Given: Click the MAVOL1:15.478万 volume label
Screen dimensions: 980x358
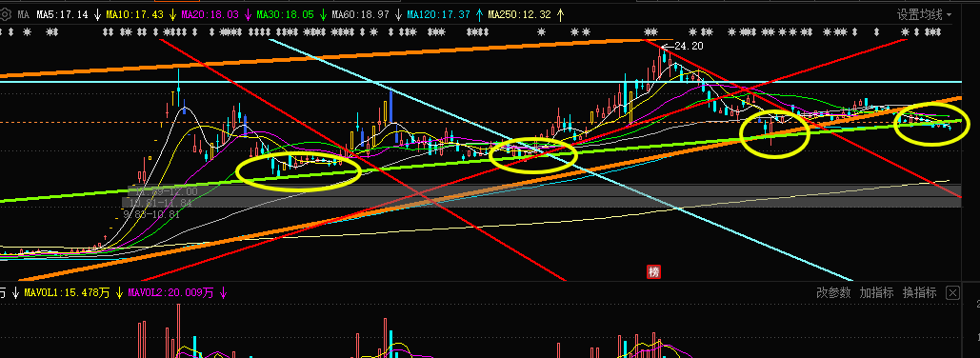Looking at the screenshot, I should pyautogui.click(x=67, y=292).
